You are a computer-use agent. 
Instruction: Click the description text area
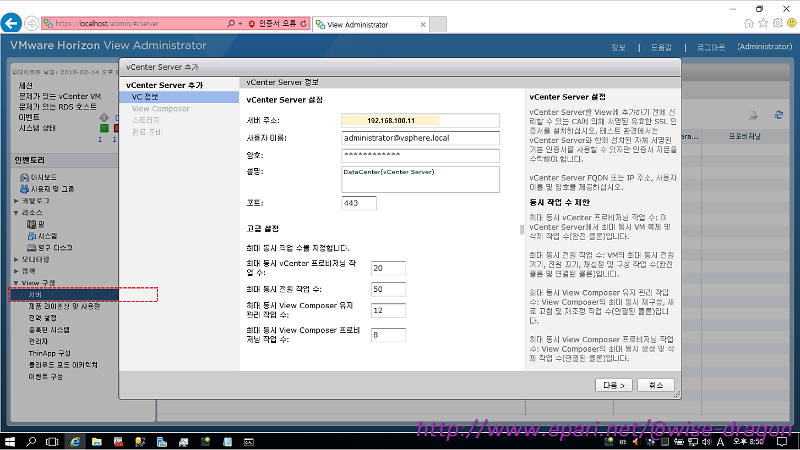click(x=420, y=179)
